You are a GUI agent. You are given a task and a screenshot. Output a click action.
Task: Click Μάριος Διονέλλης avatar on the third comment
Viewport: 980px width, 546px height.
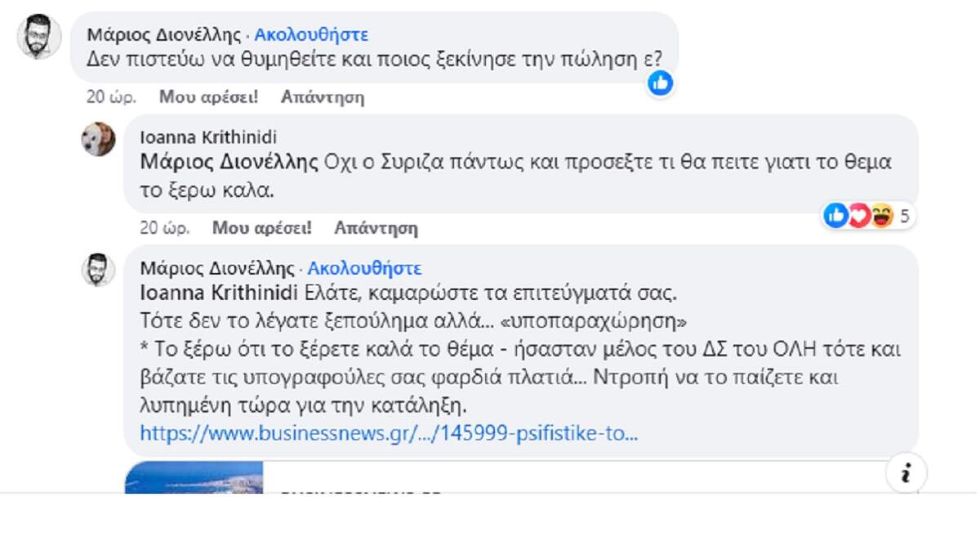pyautogui.click(x=98, y=270)
